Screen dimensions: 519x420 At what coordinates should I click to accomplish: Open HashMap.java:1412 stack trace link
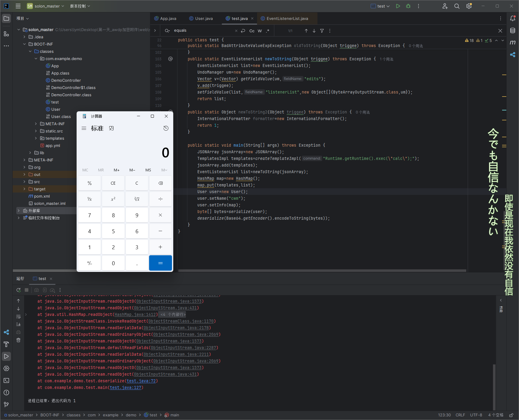135,314
